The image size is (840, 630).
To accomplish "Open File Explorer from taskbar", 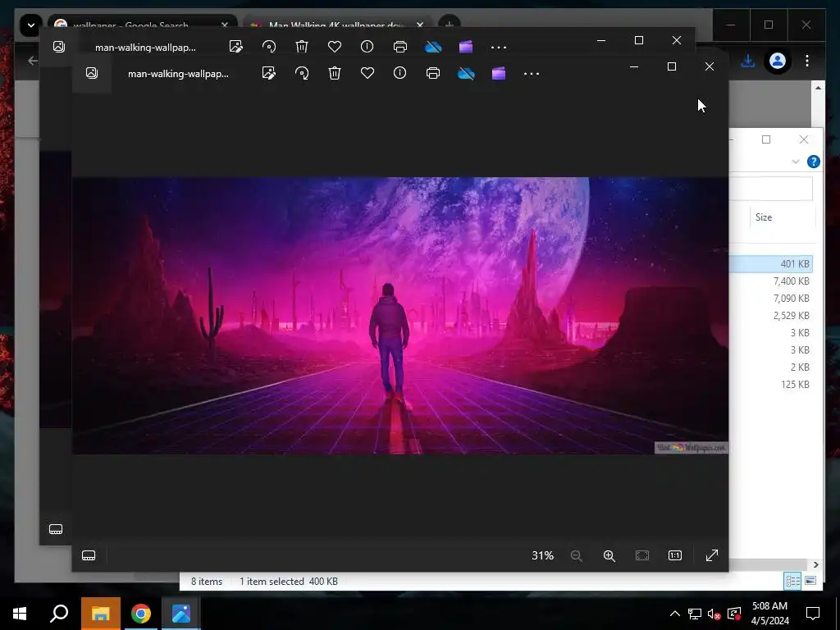I will coord(101,614).
